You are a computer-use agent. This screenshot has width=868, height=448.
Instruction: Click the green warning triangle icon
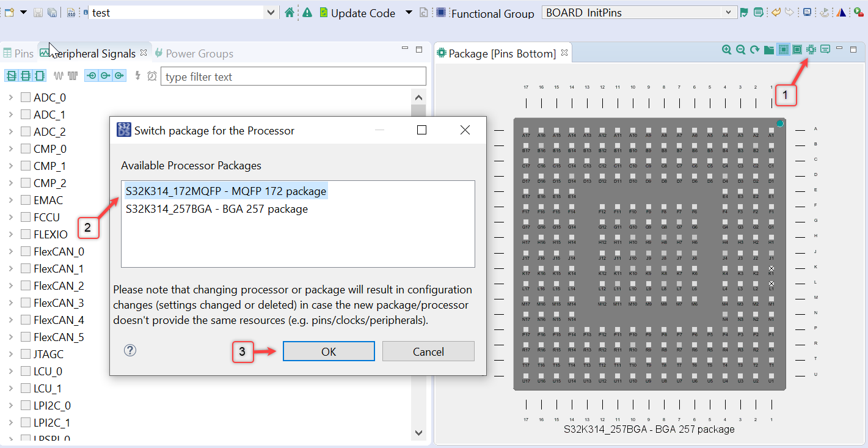click(x=307, y=12)
